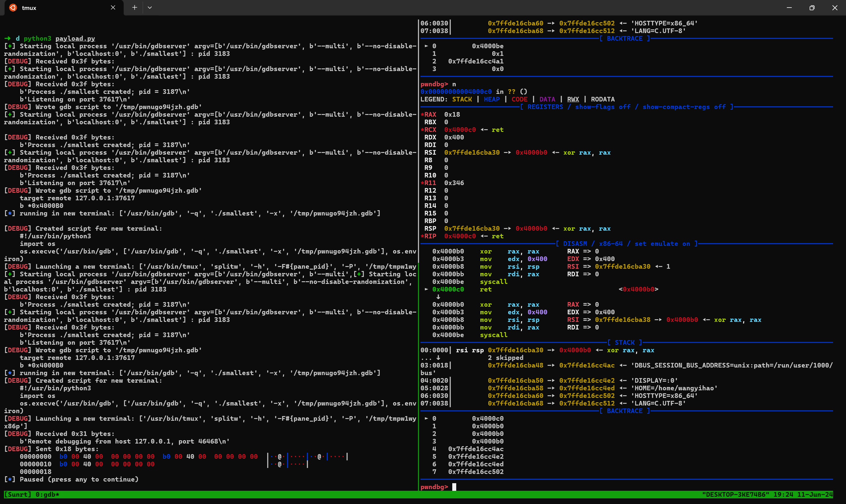The width and height of the screenshot is (846, 504).
Task: Click the REGISTERS section header
Action: 626,107
